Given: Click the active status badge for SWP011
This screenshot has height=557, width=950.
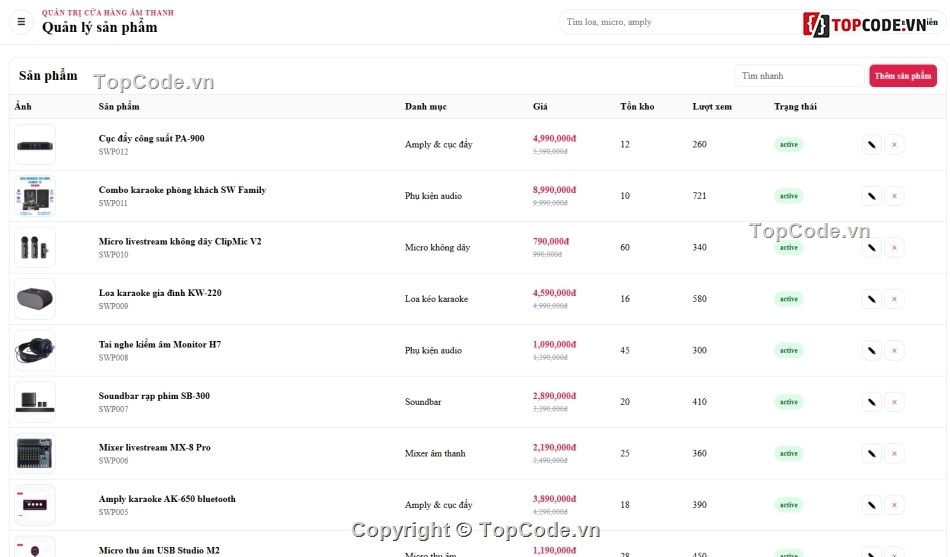Looking at the screenshot, I should (x=788, y=196).
